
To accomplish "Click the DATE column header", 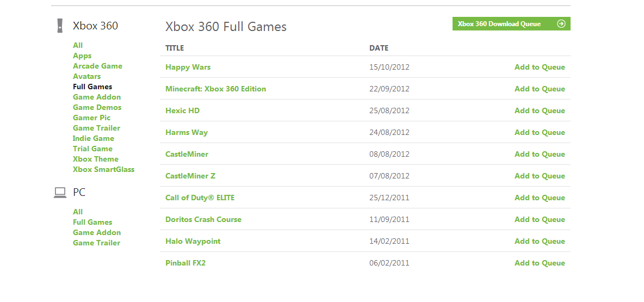I will click(x=379, y=48).
